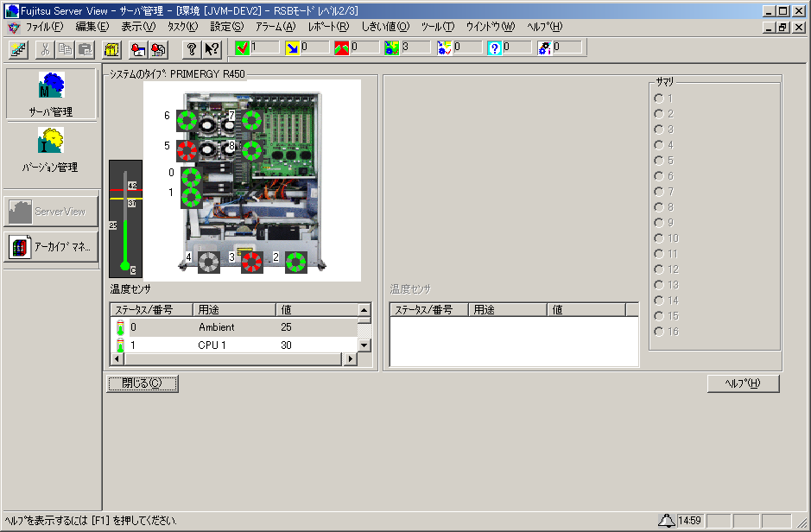811x532 pixels.
Task: Click the yellow blue-arrow status icon
Action: 292,48
